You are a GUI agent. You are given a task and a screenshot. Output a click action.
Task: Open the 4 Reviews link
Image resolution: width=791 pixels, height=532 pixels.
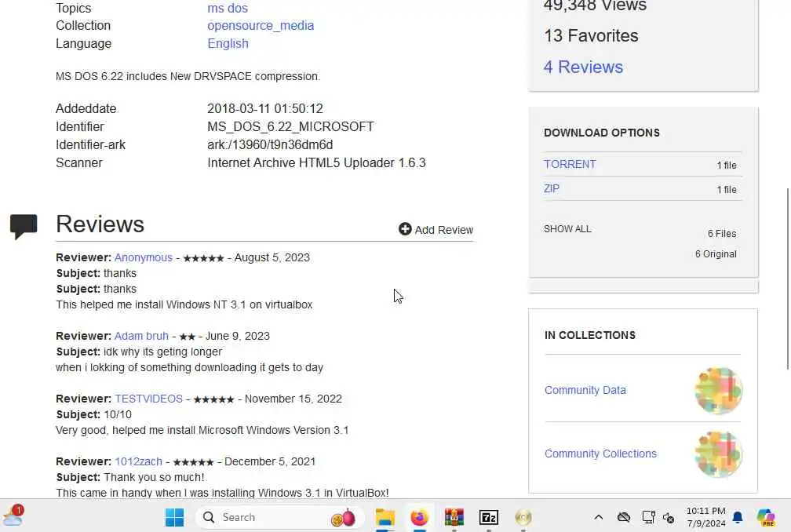pos(583,67)
